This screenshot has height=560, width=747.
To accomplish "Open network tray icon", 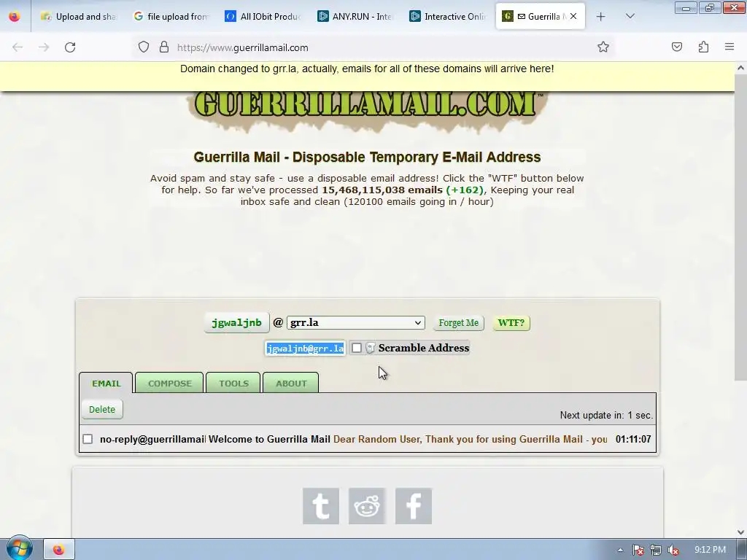I will pos(656,550).
